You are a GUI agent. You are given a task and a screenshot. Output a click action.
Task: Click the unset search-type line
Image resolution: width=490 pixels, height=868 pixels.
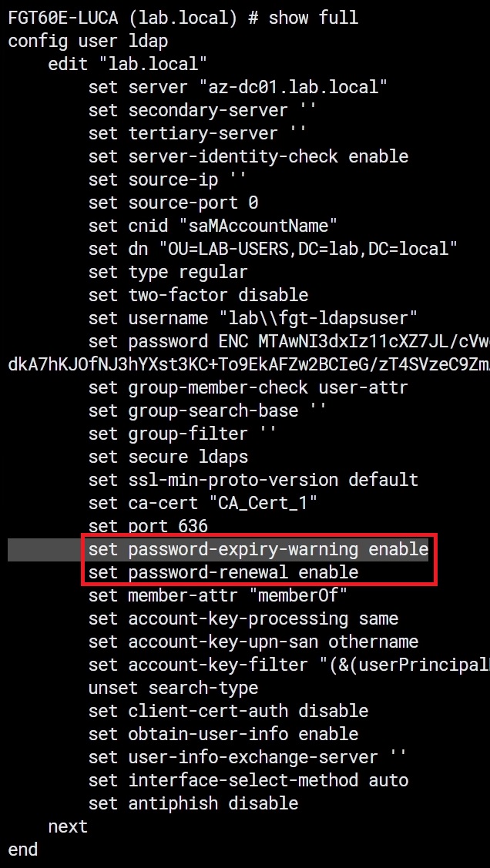click(x=173, y=688)
